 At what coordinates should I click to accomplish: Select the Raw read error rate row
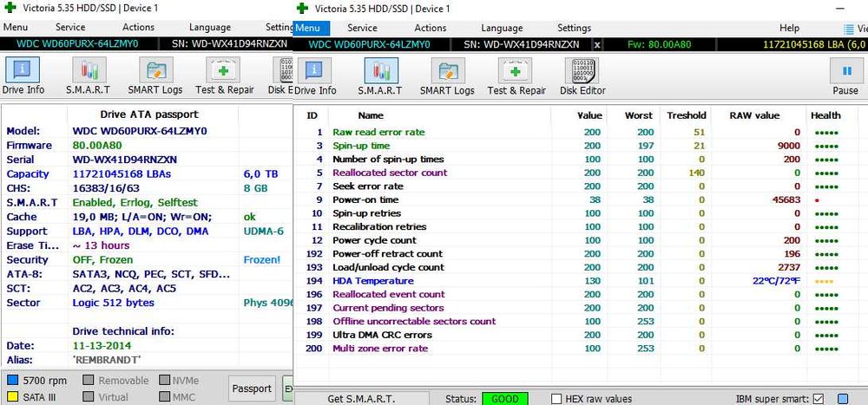[x=575, y=132]
